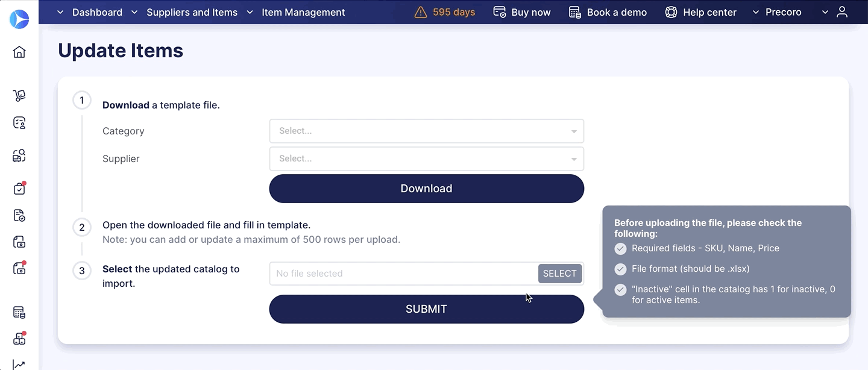Open the truck with magnifier sidebar icon
This screenshot has width=868, height=370.
19,156
